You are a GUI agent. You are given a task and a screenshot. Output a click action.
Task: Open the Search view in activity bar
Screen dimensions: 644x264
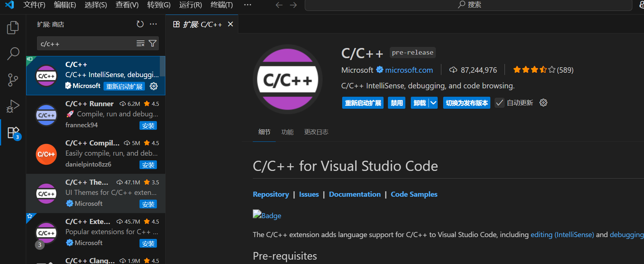[x=13, y=53]
